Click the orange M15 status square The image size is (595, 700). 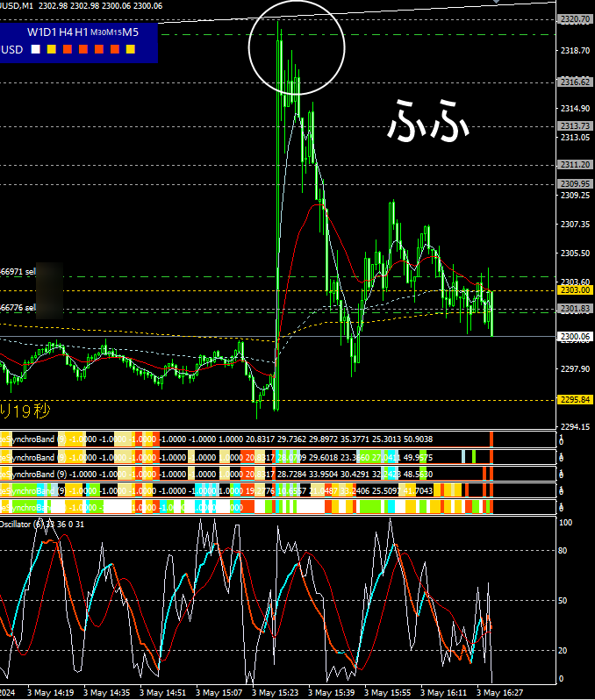coord(115,49)
